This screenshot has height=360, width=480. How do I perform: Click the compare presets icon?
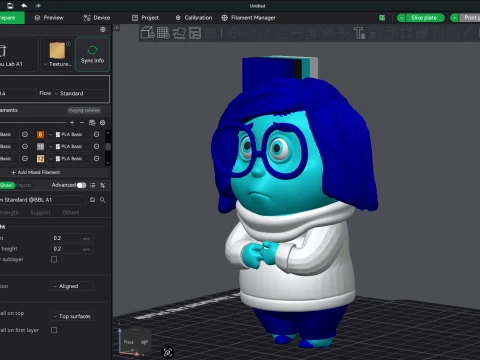point(103,185)
